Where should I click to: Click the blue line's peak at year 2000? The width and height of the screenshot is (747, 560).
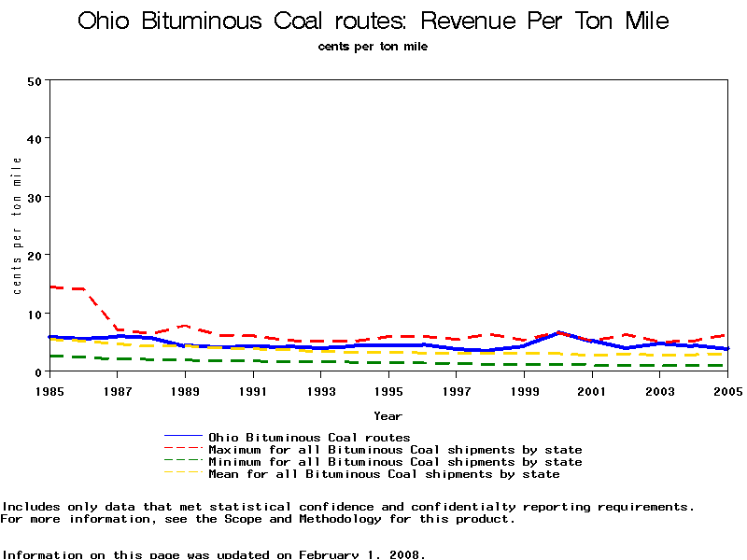point(558,333)
